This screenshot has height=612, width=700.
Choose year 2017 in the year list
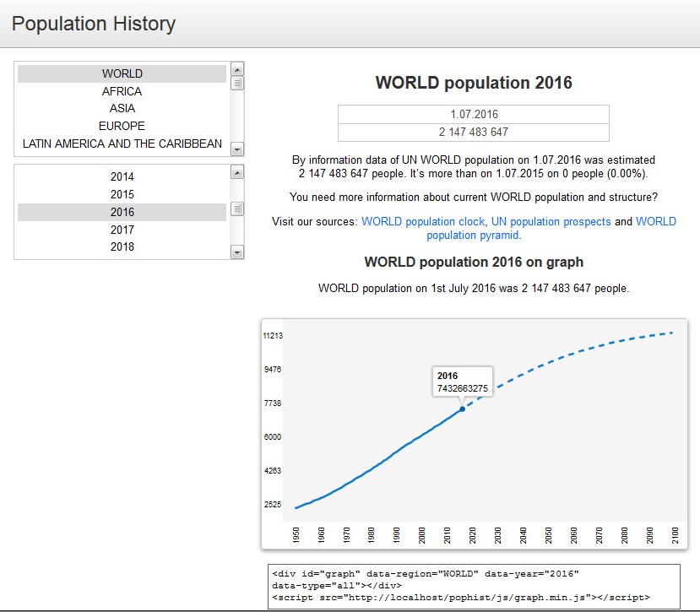122,230
